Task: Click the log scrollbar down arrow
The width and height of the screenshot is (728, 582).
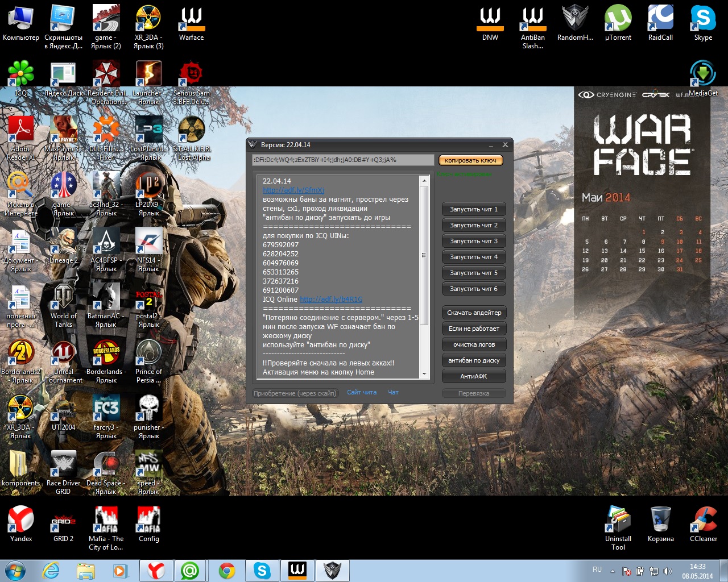Action: 424,374
